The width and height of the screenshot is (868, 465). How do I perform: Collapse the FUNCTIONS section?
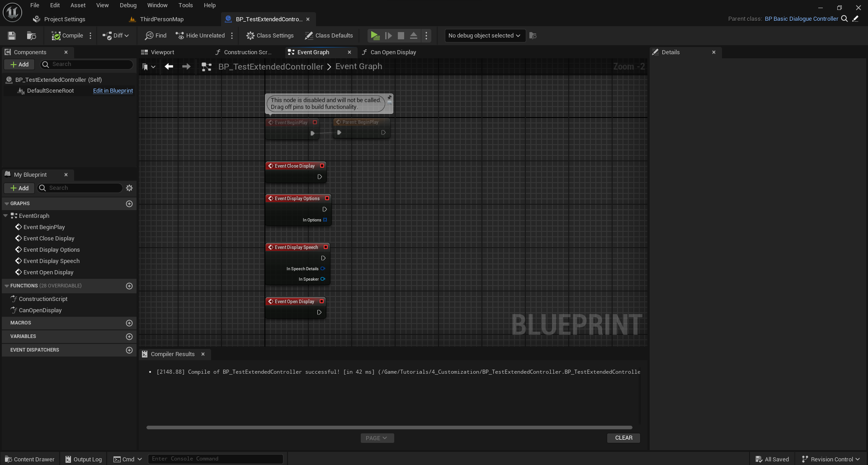click(x=7, y=286)
